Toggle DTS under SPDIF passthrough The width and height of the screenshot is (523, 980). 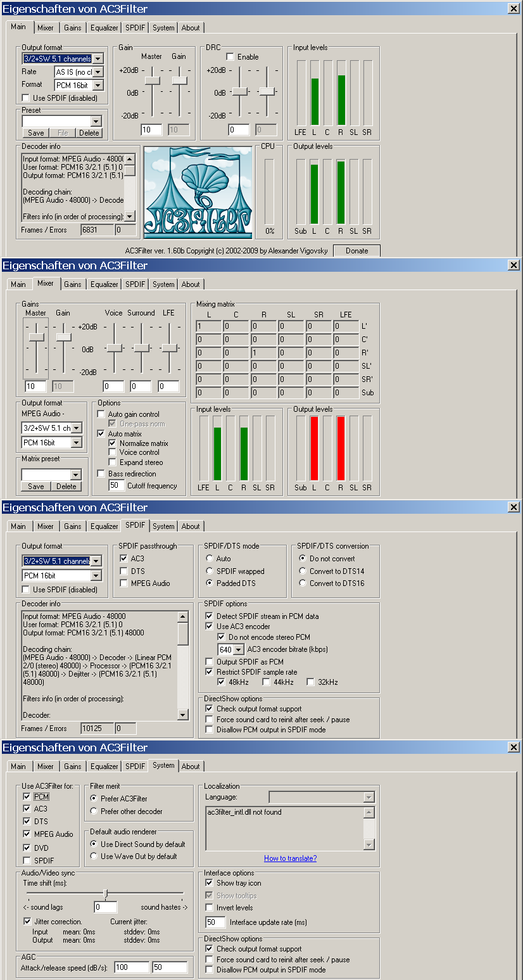pyautogui.click(x=123, y=571)
